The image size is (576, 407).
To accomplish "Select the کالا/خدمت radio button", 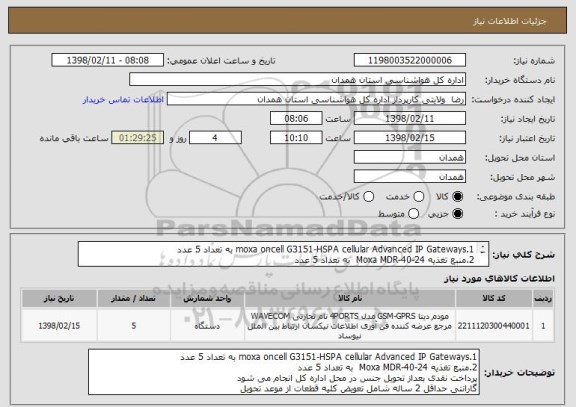I will pos(368,197).
